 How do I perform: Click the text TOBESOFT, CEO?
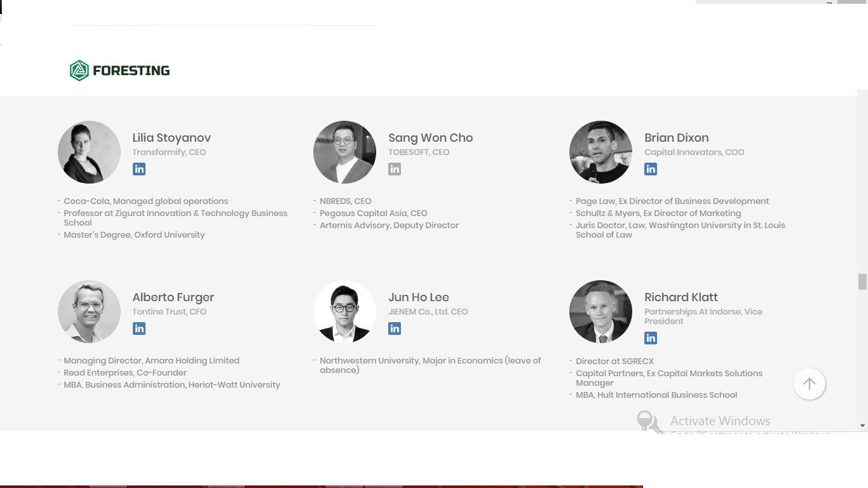pyautogui.click(x=419, y=152)
